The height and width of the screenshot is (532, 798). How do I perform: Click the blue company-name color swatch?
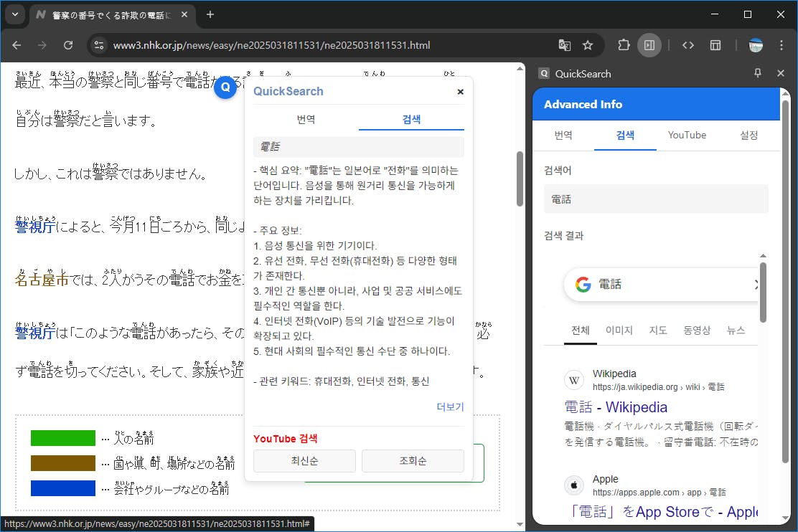(x=63, y=488)
